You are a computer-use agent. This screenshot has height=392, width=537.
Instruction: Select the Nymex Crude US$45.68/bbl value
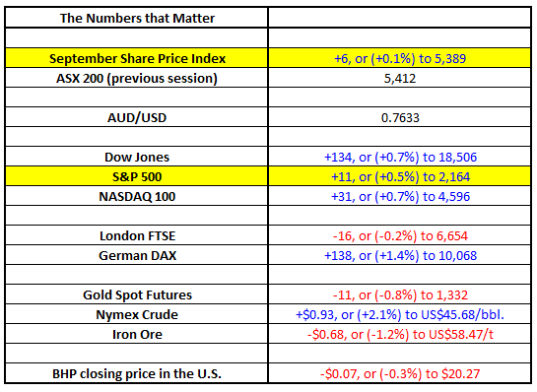click(x=400, y=314)
